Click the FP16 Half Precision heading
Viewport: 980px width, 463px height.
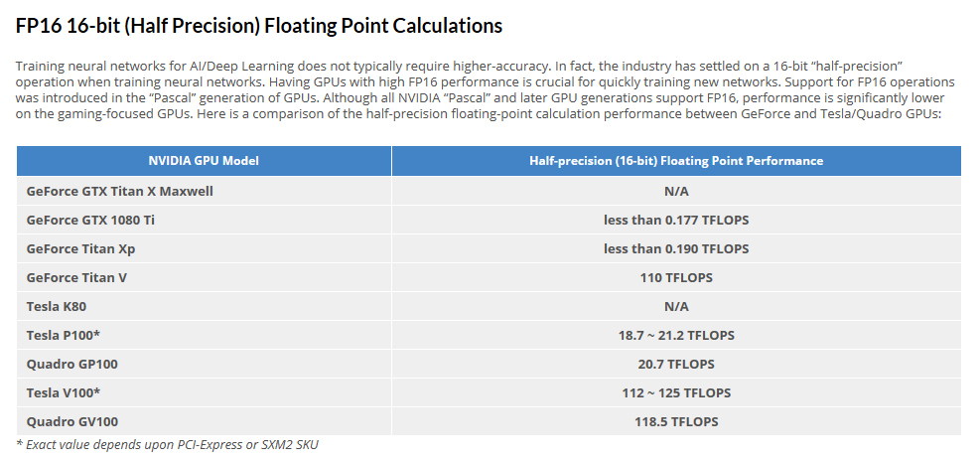click(x=259, y=26)
